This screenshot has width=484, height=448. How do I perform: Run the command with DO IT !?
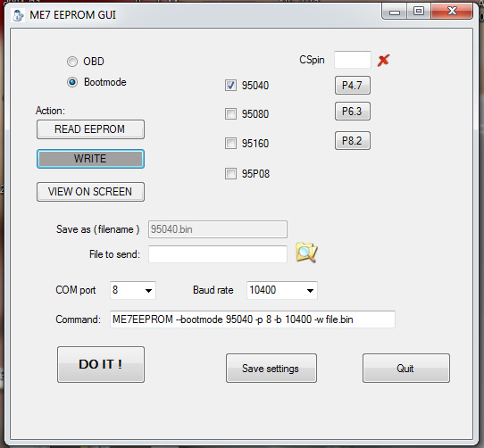pos(101,364)
